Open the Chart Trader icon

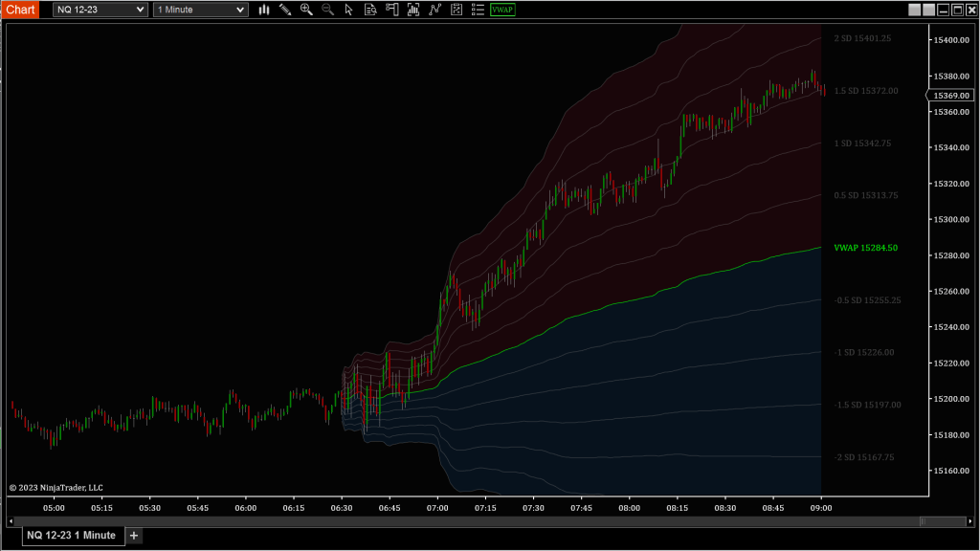[x=391, y=10]
